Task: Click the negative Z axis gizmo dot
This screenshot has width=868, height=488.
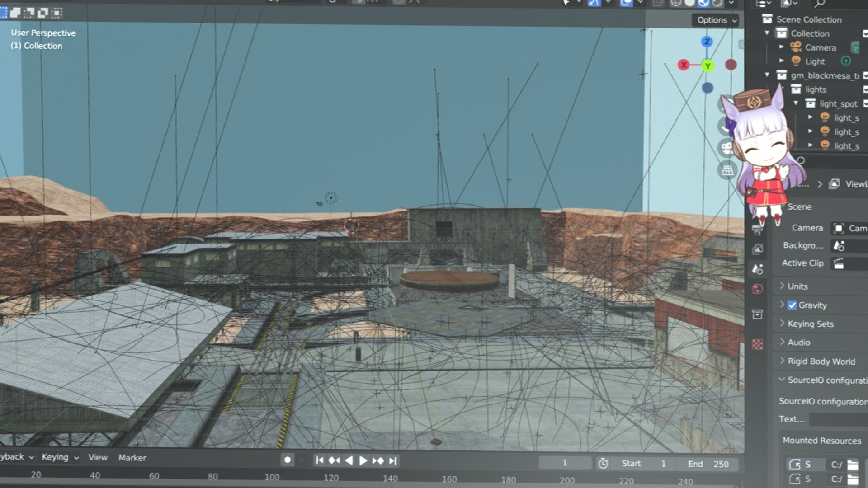Action: point(708,88)
